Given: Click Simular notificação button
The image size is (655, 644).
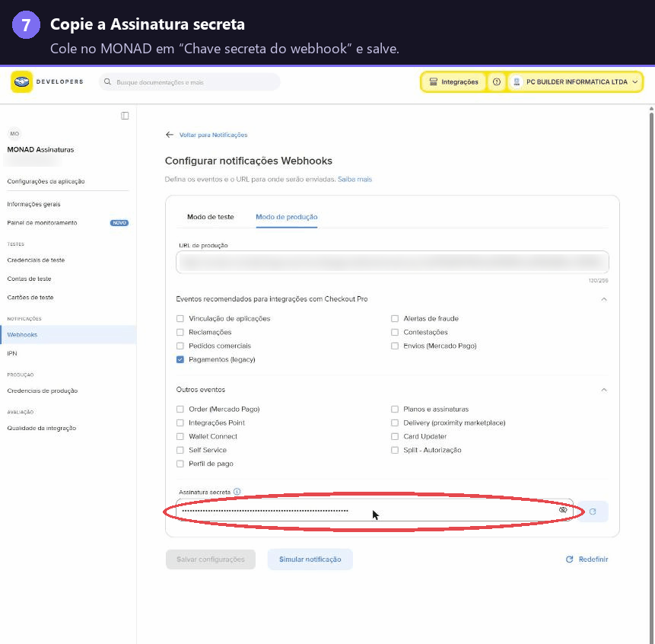Looking at the screenshot, I should (310, 560).
